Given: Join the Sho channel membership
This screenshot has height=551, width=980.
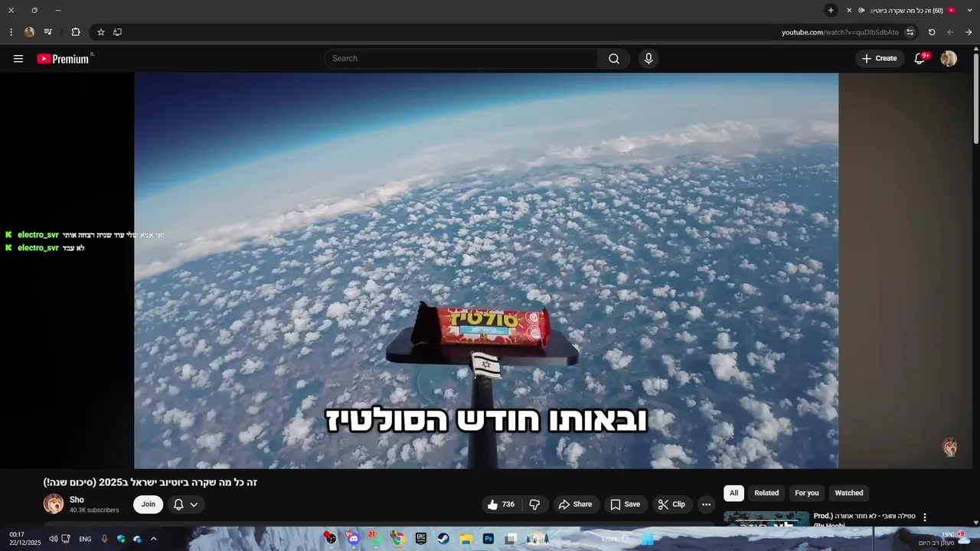Looking at the screenshot, I should pyautogui.click(x=148, y=504).
